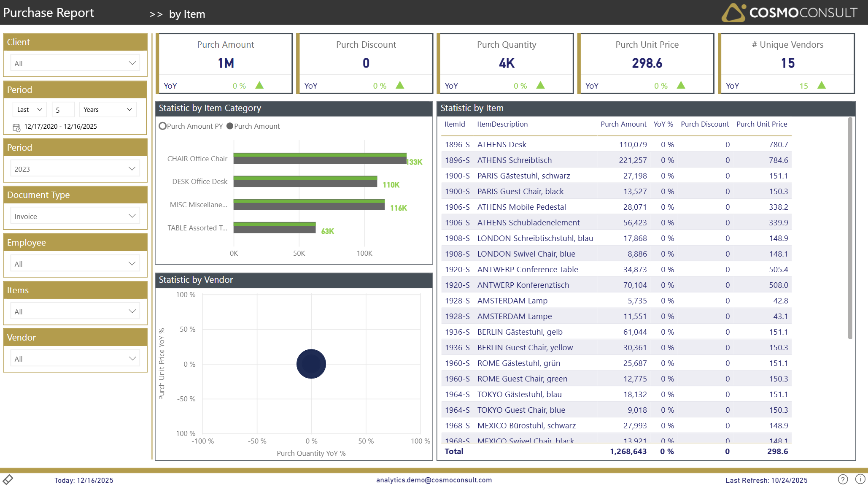868x487 pixels.
Task: Click the eraser clear-filters icon in footer
Action: tap(8, 479)
